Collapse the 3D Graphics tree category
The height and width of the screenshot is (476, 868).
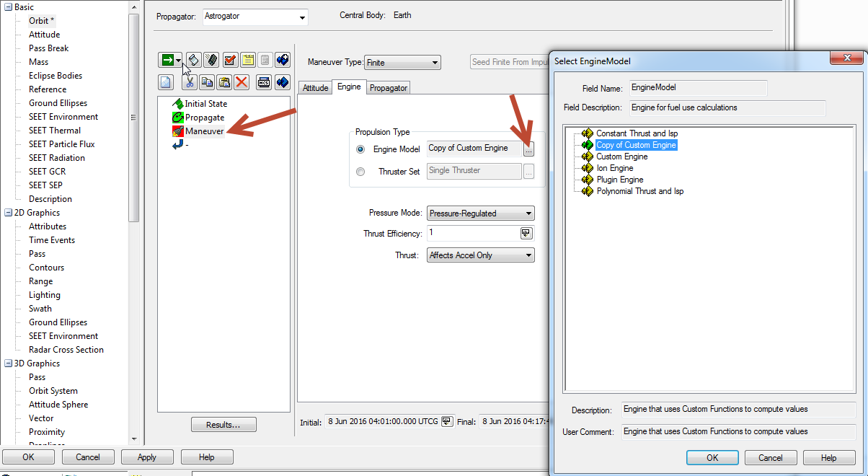tap(9, 363)
